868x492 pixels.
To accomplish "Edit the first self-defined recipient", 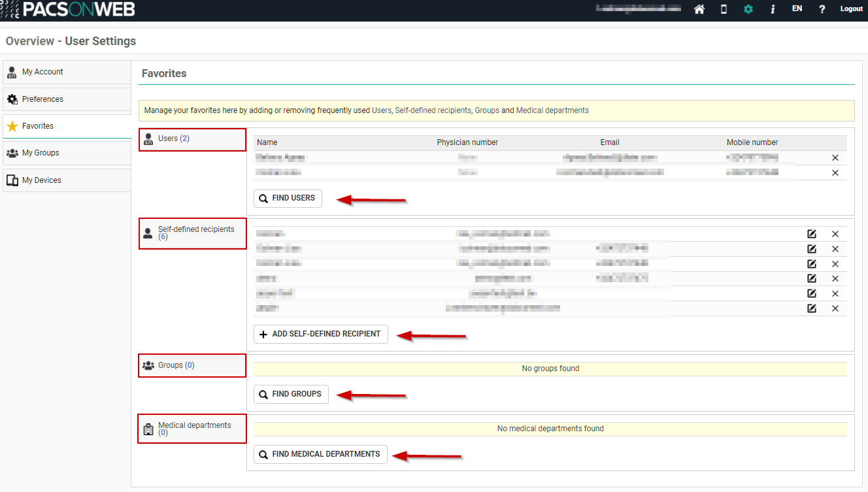I will click(812, 234).
